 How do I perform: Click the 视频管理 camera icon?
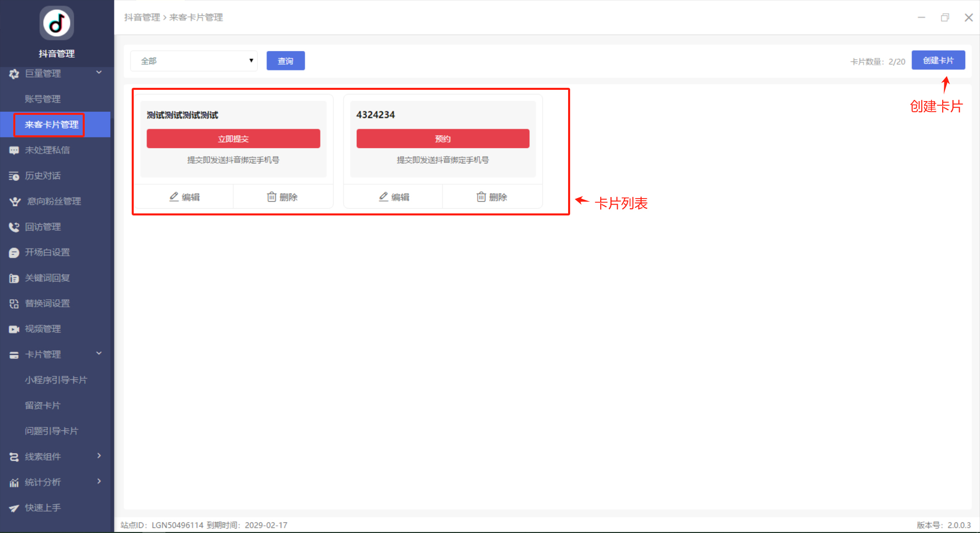point(14,329)
